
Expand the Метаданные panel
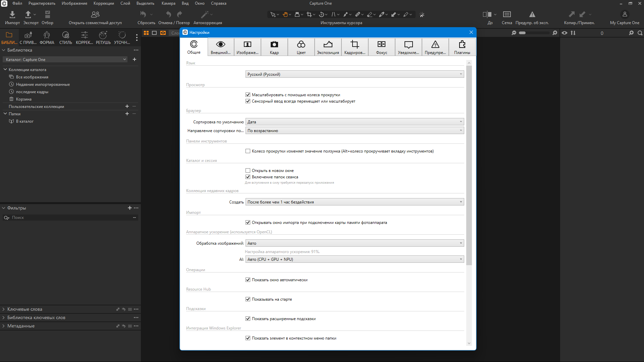pos(4,326)
